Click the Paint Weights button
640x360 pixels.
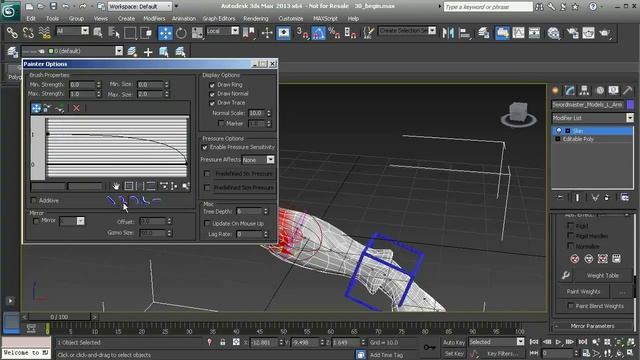click(583, 291)
